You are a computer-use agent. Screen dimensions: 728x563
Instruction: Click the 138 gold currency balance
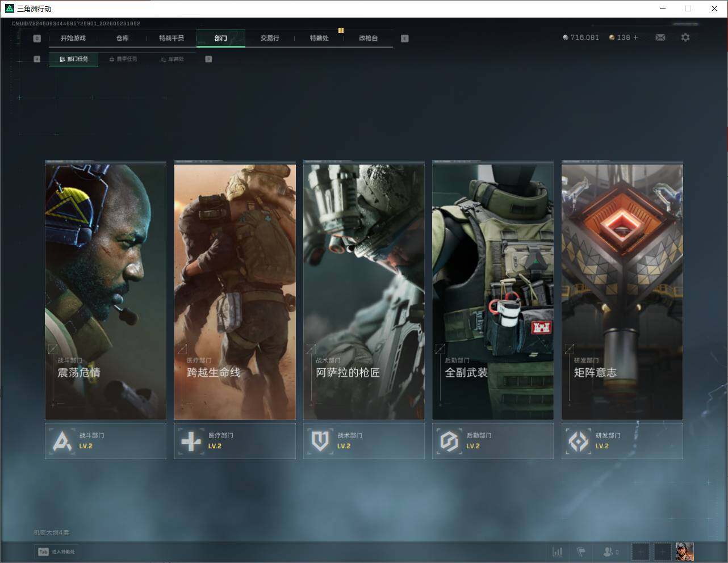[620, 37]
